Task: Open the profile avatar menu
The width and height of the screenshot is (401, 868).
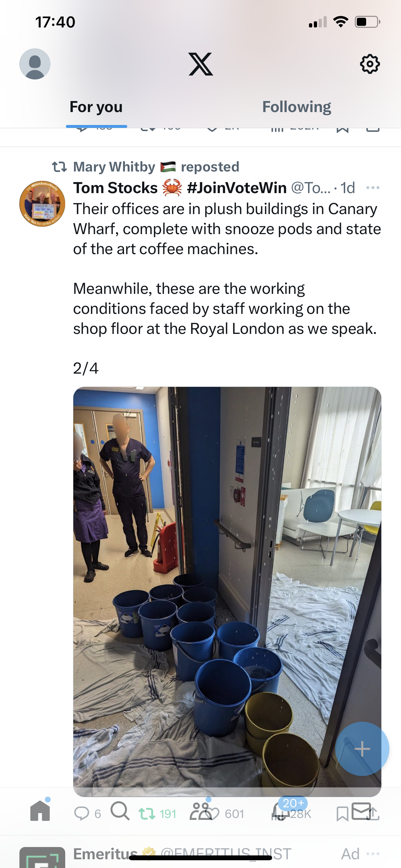Action: (35, 64)
